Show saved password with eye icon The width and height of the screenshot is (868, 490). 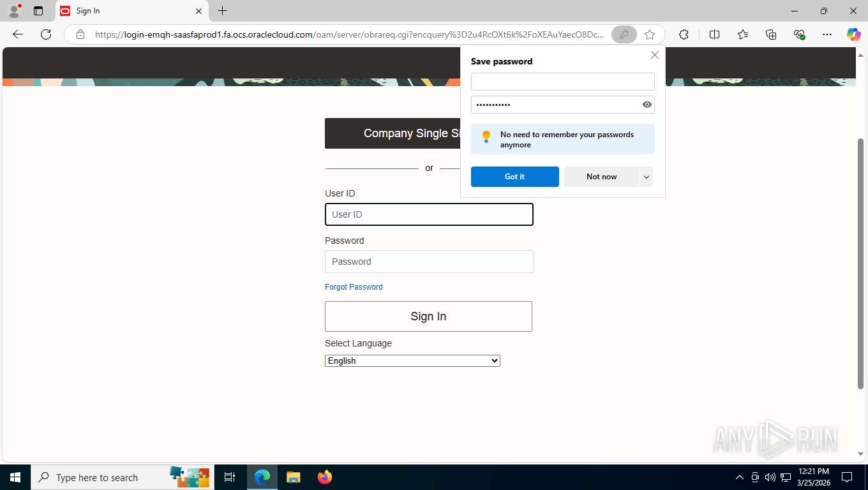[x=647, y=105]
